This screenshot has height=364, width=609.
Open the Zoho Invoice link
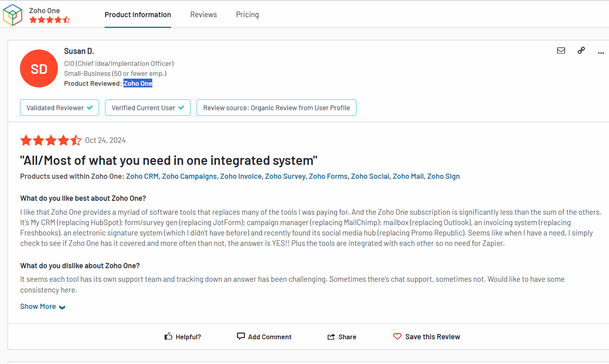coord(241,176)
